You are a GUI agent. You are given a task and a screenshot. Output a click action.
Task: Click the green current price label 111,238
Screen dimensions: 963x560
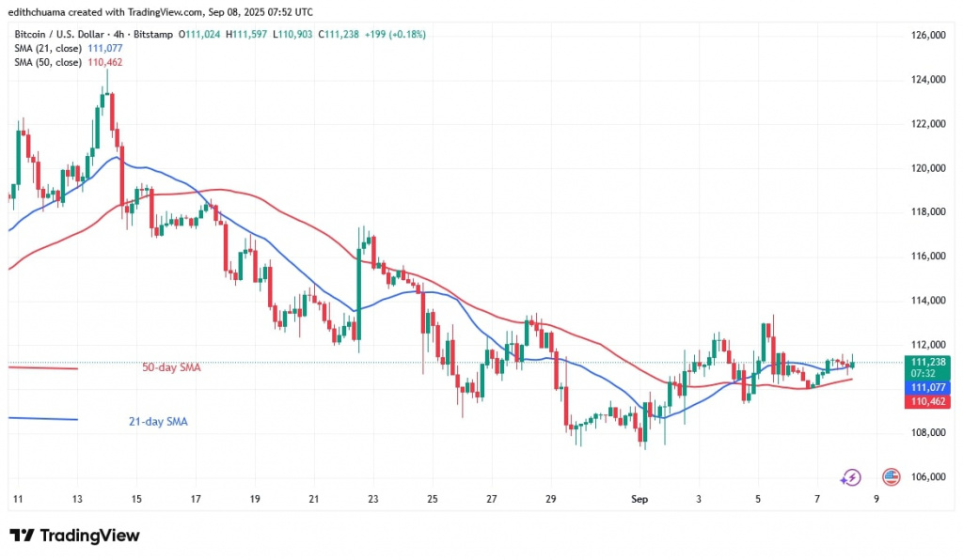923,362
